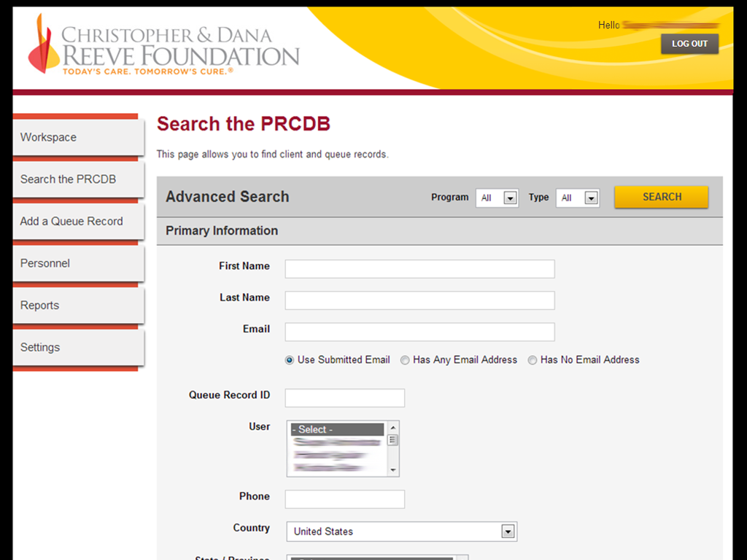The image size is (747, 560).
Task: Select Search the PRCDB sidebar link
Action: 68,179
